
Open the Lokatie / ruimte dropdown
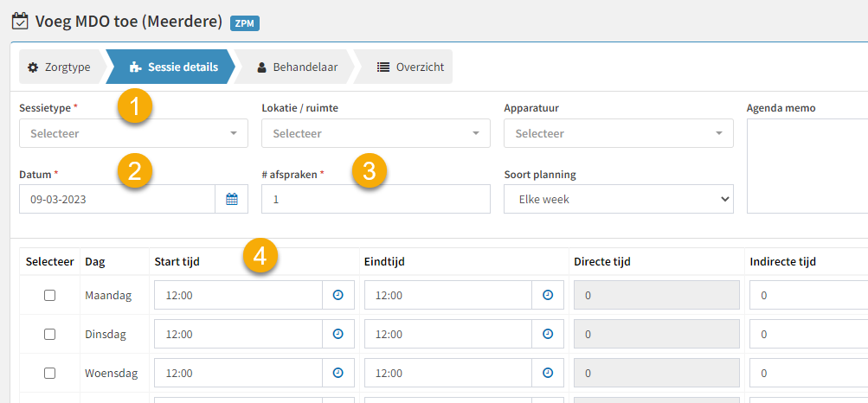pos(376,133)
